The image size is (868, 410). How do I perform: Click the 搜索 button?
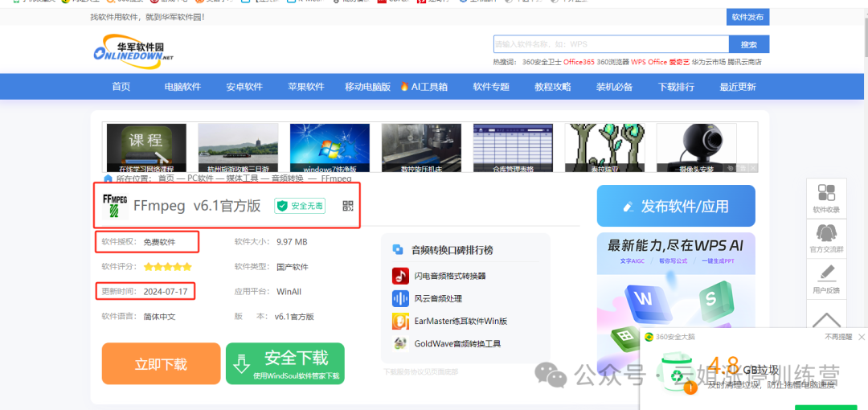[x=749, y=44]
